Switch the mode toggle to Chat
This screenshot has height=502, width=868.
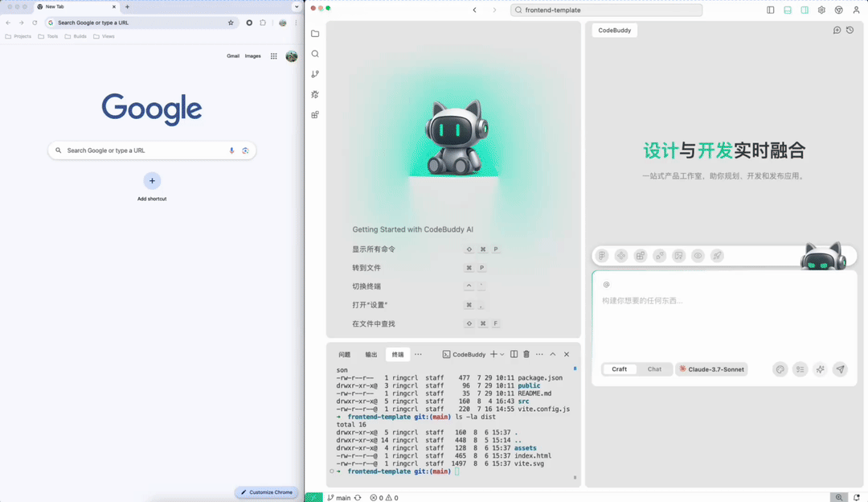(x=654, y=369)
